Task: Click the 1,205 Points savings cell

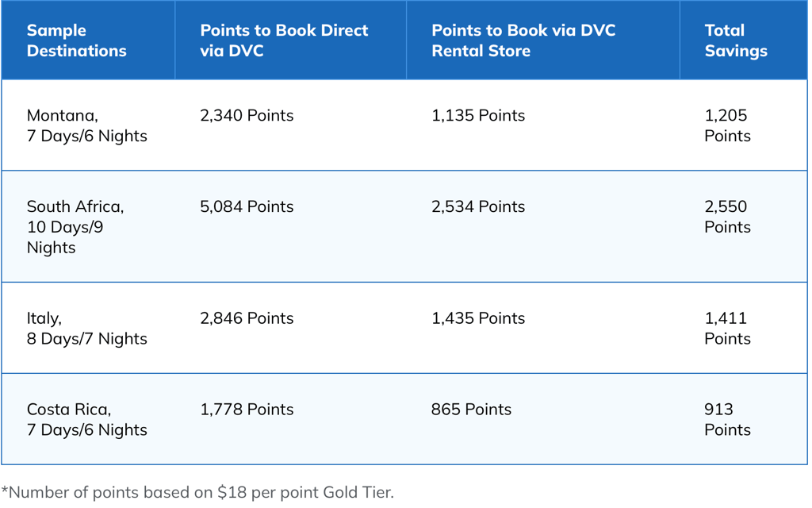Action: coord(727,125)
